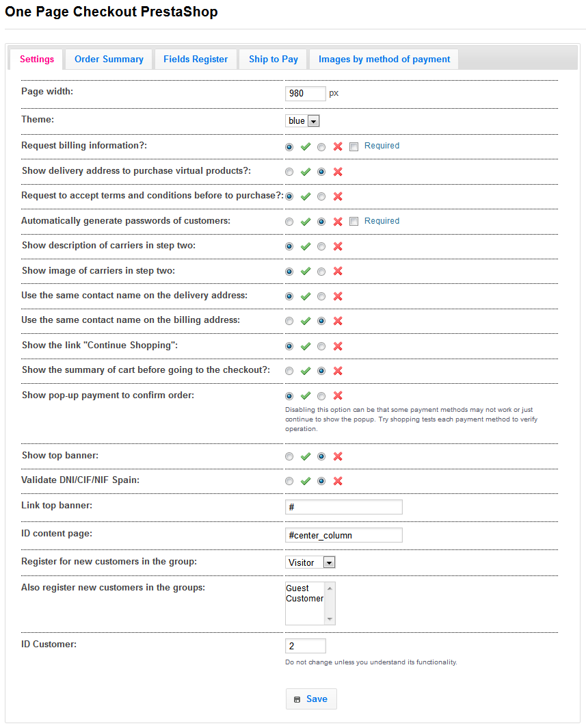This screenshot has height=728, width=586.
Task: Click red X for Show image of carriers
Action: click(337, 272)
